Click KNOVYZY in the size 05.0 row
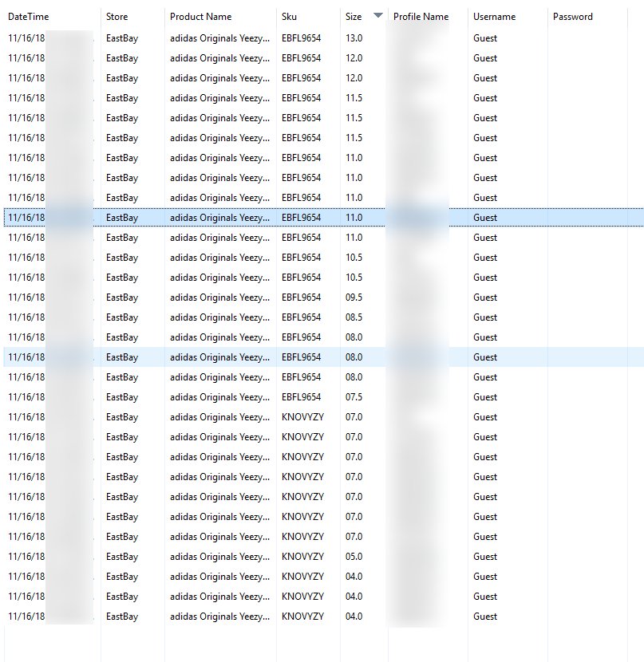 302,557
